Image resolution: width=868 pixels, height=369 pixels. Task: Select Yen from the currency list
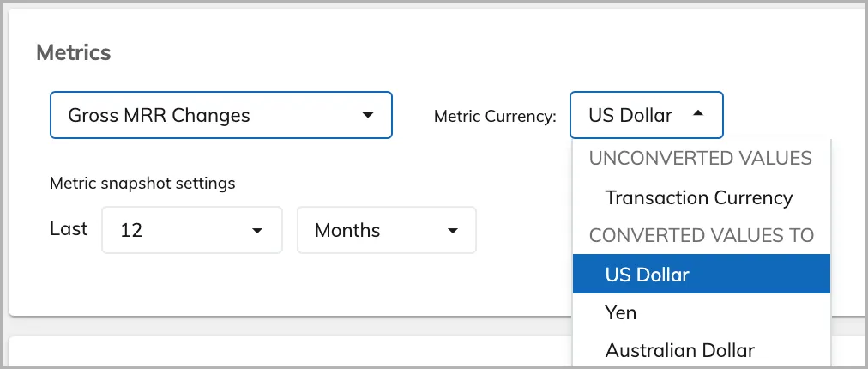tap(702, 312)
